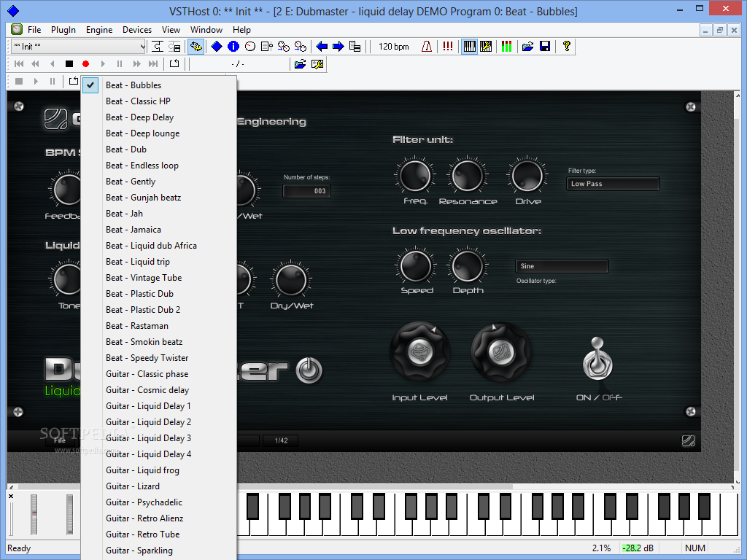The width and height of the screenshot is (747, 560).
Task: Click the Number of steps field 003
Action: coord(307,191)
